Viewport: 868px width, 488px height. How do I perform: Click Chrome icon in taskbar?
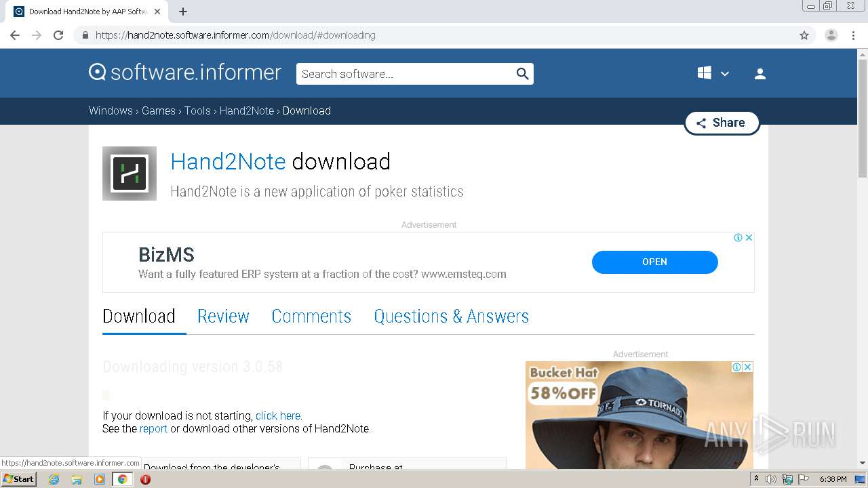(x=123, y=479)
